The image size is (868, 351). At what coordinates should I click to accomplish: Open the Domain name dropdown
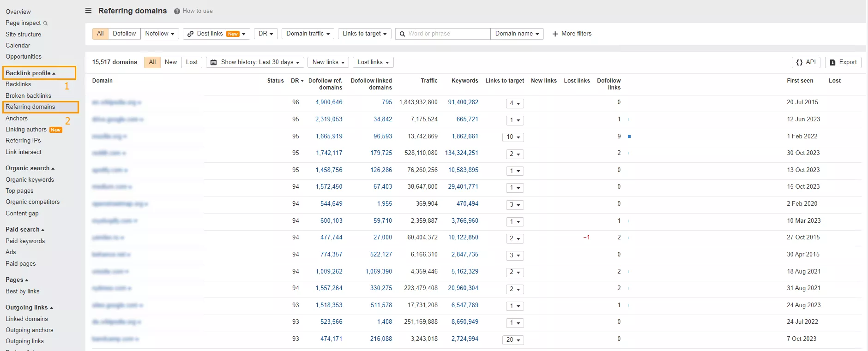(517, 34)
